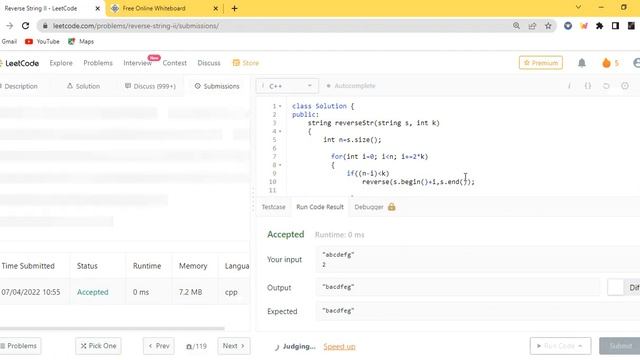The height and width of the screenshot is (360, 640).
Task: Click the LeetCode logo
Action: (20, 63)
